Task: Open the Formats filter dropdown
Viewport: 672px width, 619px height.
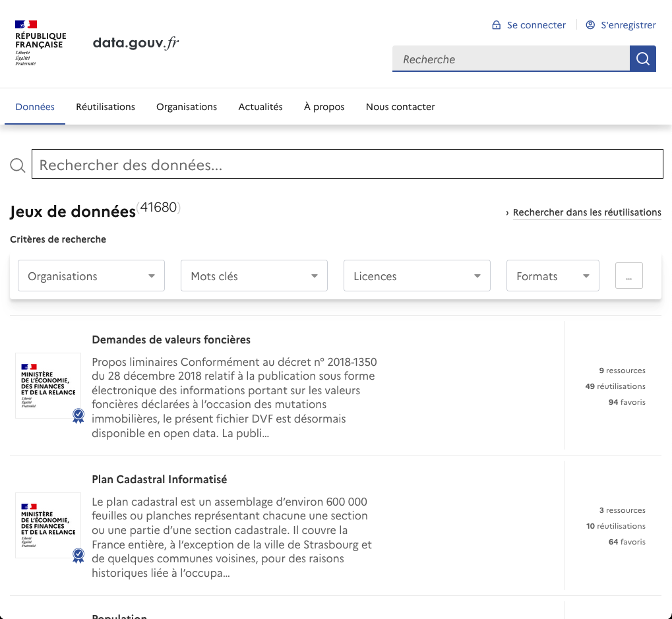Action: pos(553,276)
